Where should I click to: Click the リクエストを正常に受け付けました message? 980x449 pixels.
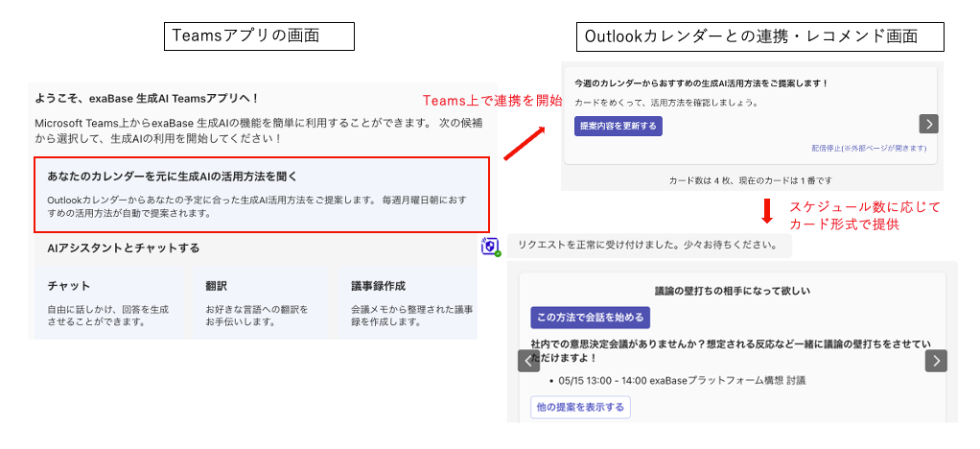tap(649, 246)
